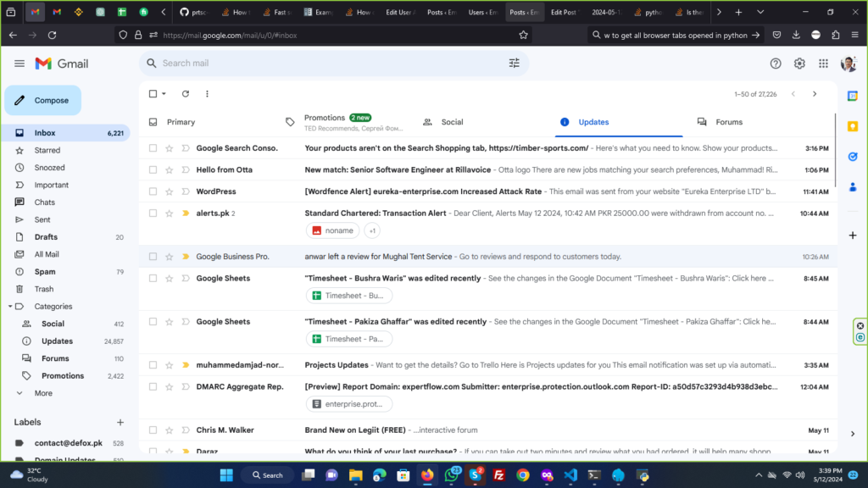The height and width of the screenshot is (488, 868).
Task: Open Google Tasks in side panel
Action: pos(852,156)
